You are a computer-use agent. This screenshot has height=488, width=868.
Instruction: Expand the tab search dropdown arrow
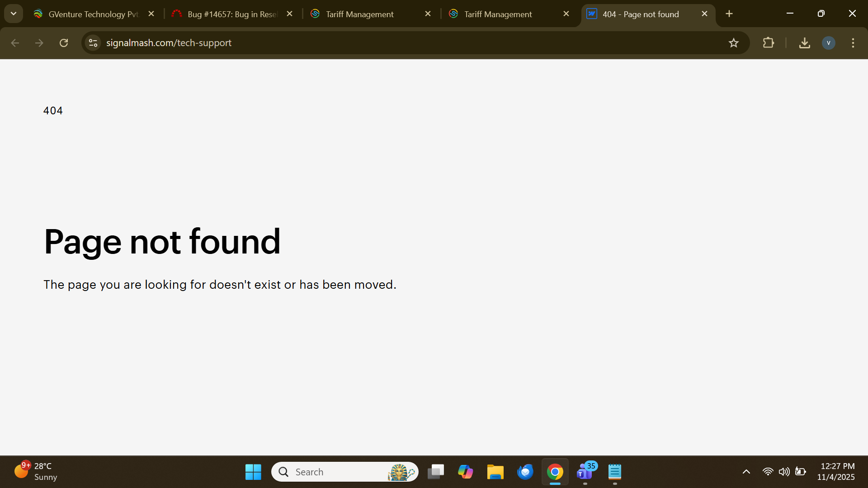(14, 14)
